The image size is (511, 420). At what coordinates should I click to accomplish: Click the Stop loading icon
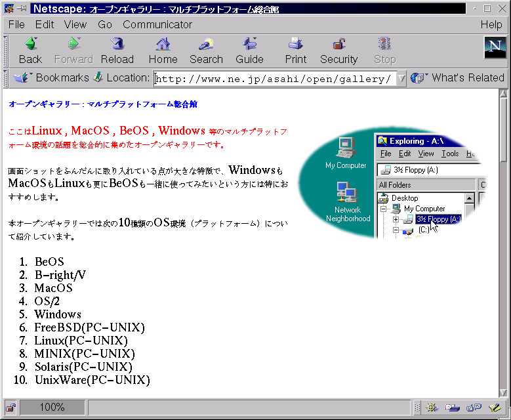[384, 44]
